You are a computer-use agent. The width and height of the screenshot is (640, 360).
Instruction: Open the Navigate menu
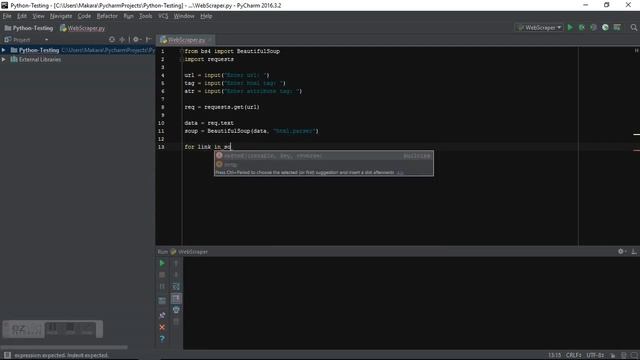(61, 16)
